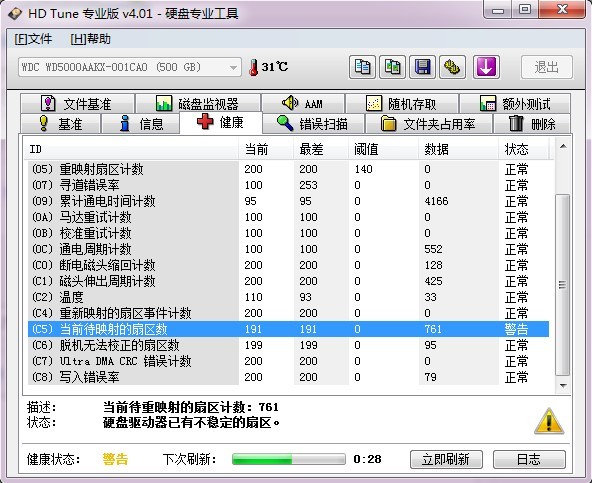Open the 磁盘监视器 tab
The image size is (592, 483).
pyautogui.click(x=198, y=103)
